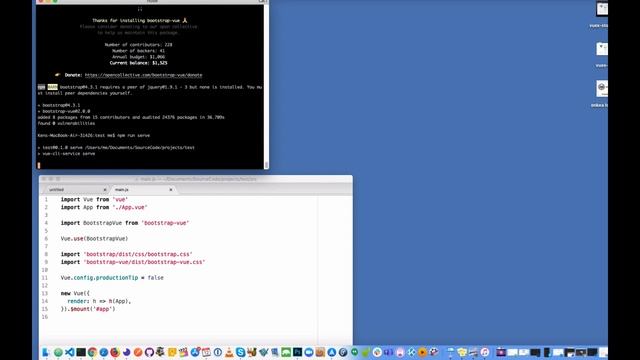Open Skype from the dock

[x=241, y=352]
